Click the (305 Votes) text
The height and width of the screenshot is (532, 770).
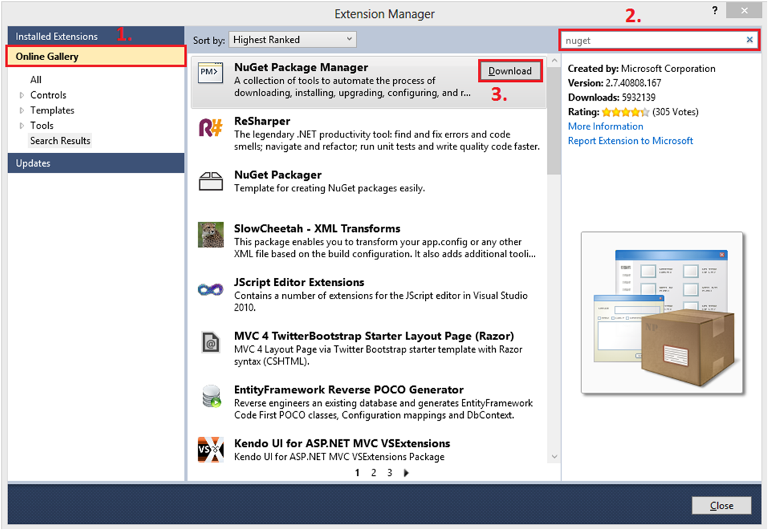(x=675, y=112)
